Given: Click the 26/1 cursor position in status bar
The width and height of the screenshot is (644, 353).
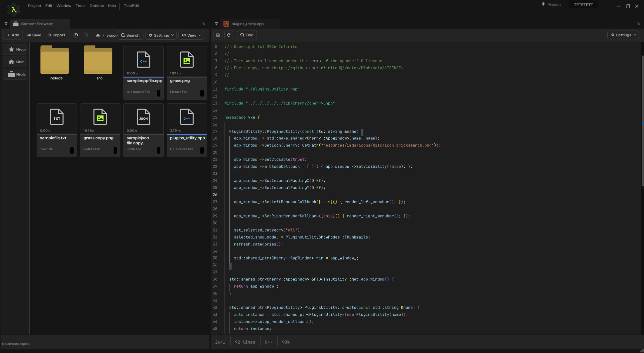Looking at the screenshot, I should (x=220, y=342).
